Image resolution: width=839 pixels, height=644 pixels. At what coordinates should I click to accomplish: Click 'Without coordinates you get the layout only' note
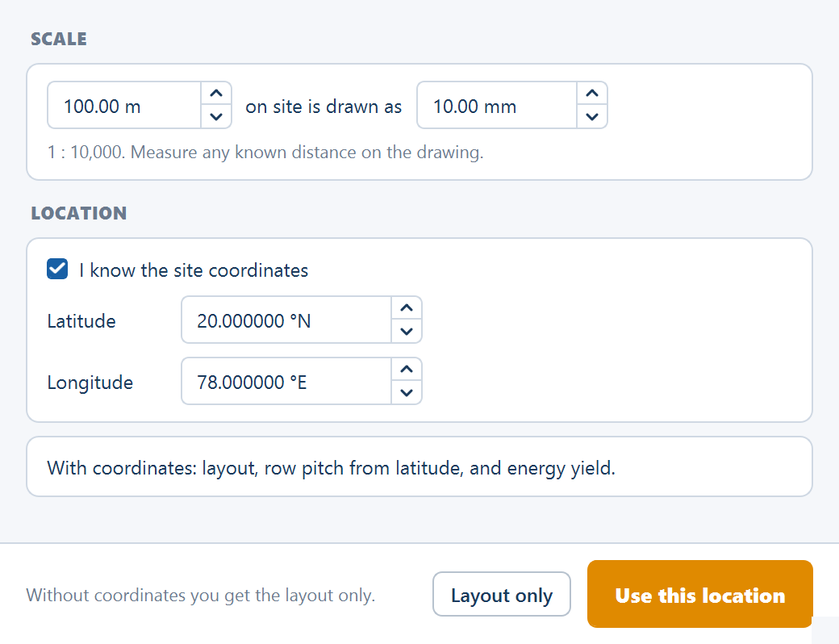coord(201,595)
